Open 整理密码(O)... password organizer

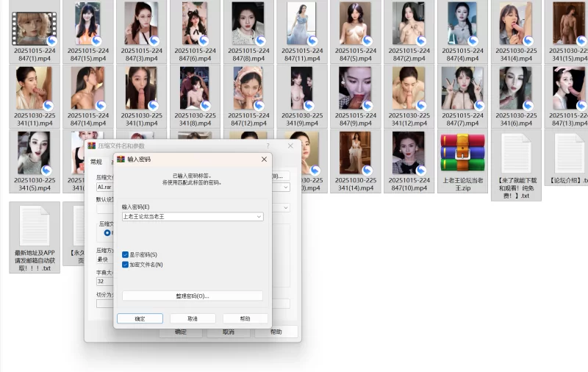tap(193, 296)
